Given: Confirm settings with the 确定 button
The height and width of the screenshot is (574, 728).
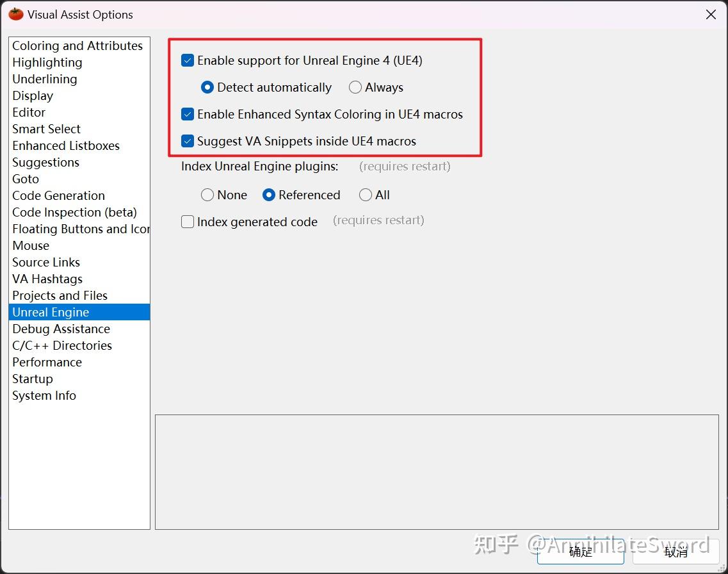Looking at the screenshot, I should point(580,552).
